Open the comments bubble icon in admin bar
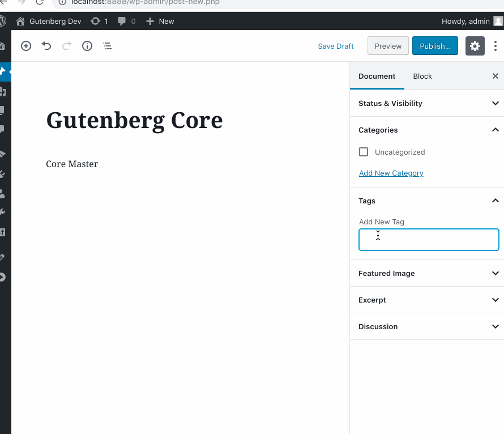Screen dimensions: 504x434 click(122, 21)
